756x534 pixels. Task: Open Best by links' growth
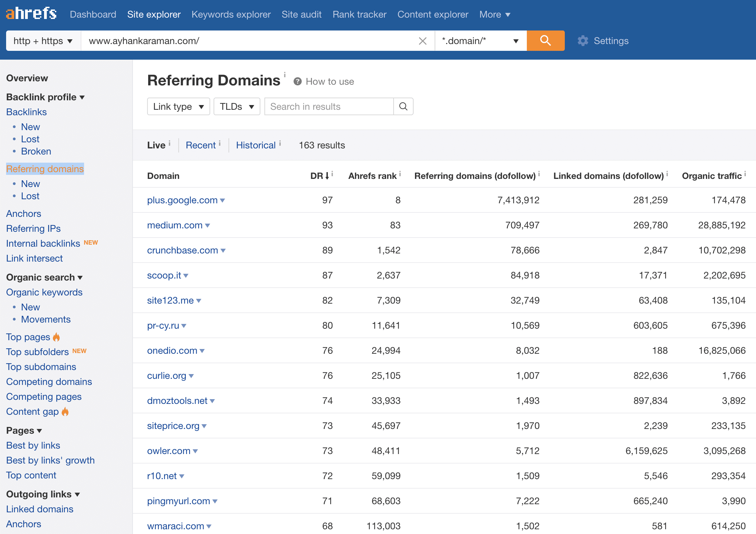(51, 460)
